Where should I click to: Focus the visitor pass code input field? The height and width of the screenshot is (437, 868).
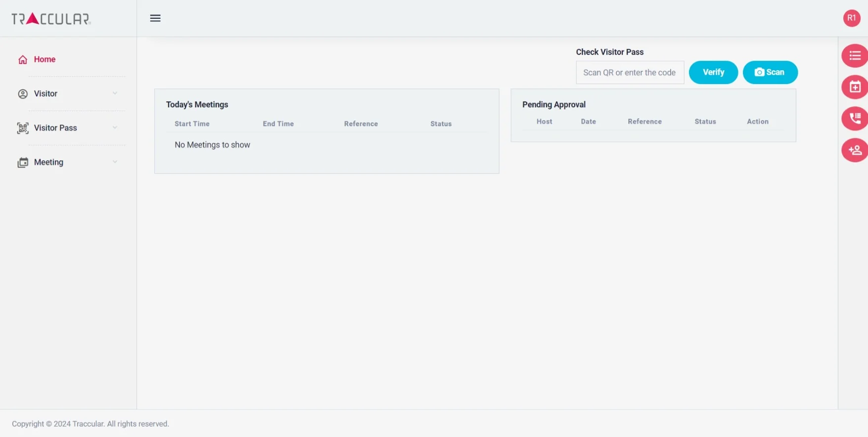[630, 73]
